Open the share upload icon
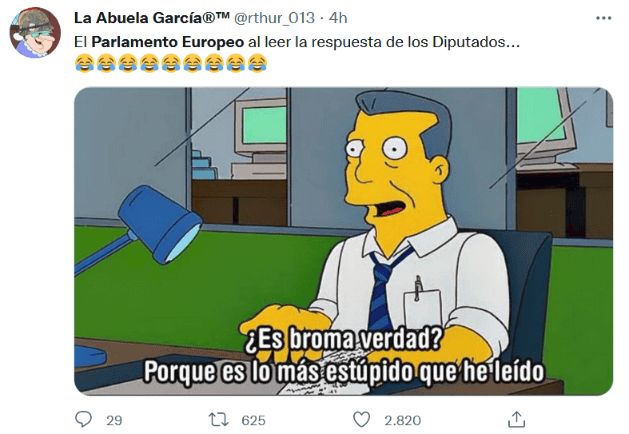629x434 pixels. (x=516, y=420)
